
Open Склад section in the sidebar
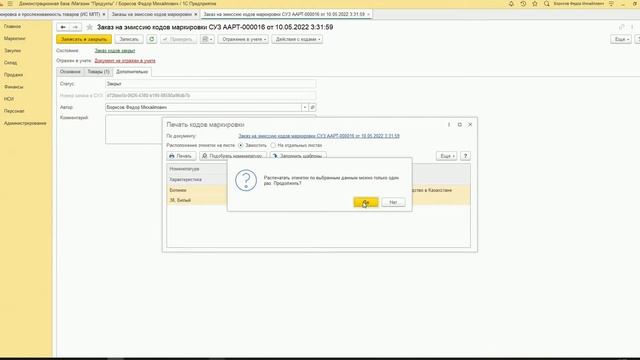[11, 63]
